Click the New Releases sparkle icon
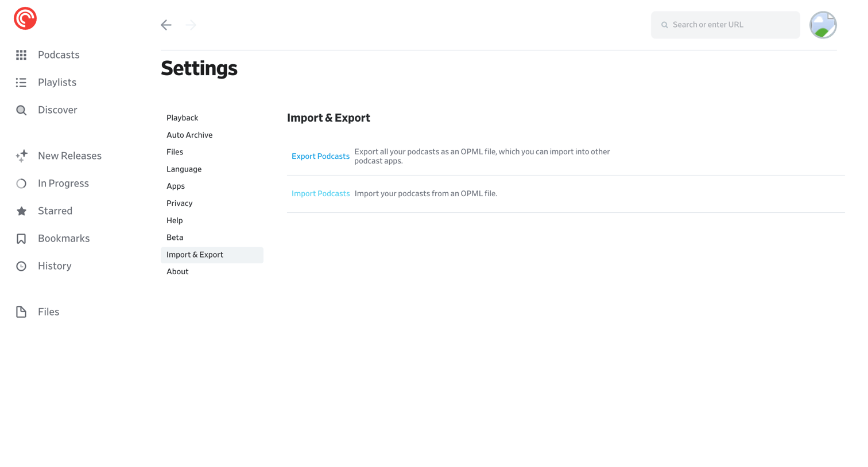Viewport: 868px width, 467px height. pyautogui.click(x=21, y=156)
